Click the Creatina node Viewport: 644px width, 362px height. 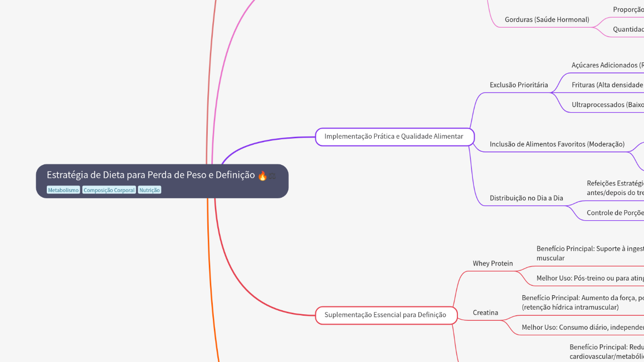(485, 312)
